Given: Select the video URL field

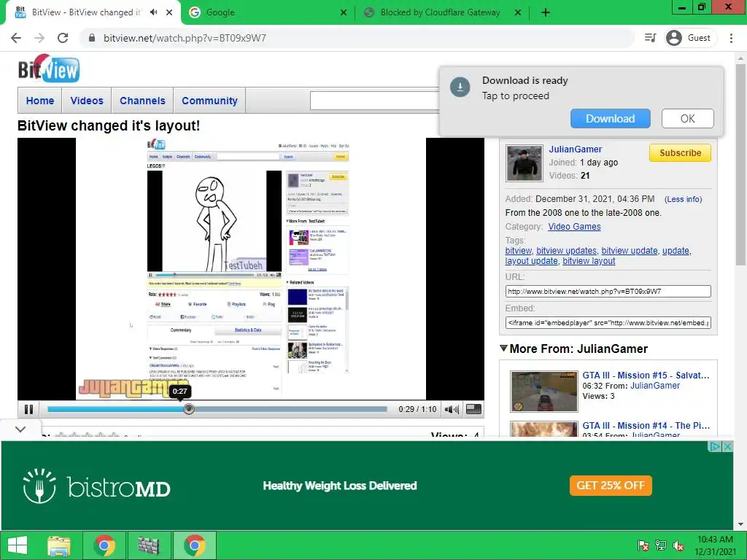Looking at the screenshot, I should coord(608,292).
